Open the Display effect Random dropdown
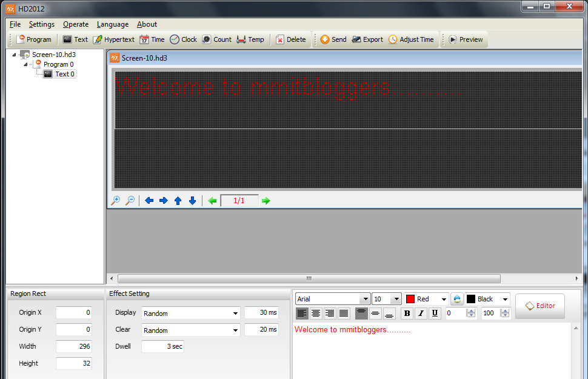The width and height of the screenshot is (588, 379). click(x=235, y=314)
